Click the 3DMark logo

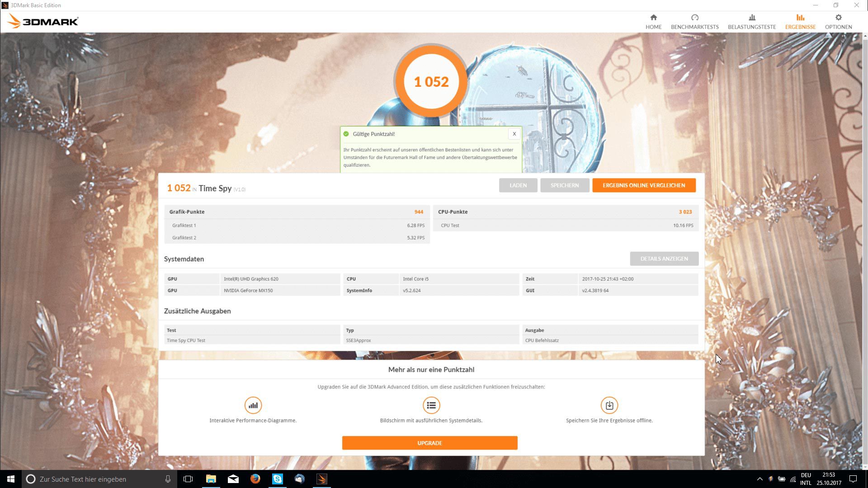[43, 21]
